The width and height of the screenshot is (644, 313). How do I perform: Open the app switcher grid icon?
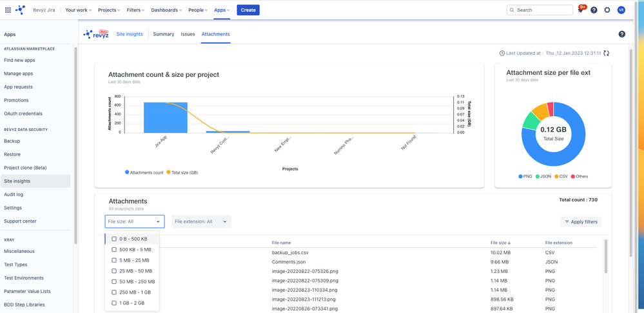[8, 10]
